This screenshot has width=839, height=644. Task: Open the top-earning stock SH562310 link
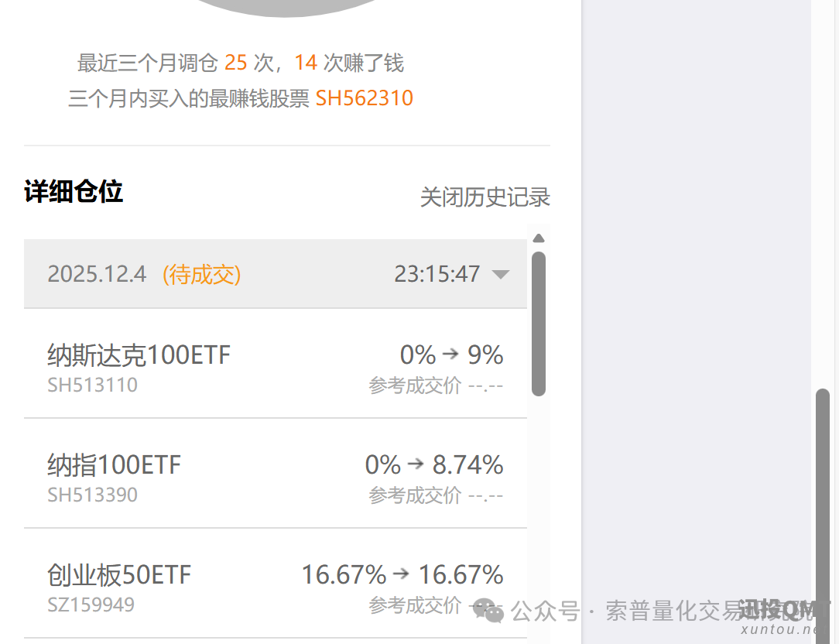(364, 98)
